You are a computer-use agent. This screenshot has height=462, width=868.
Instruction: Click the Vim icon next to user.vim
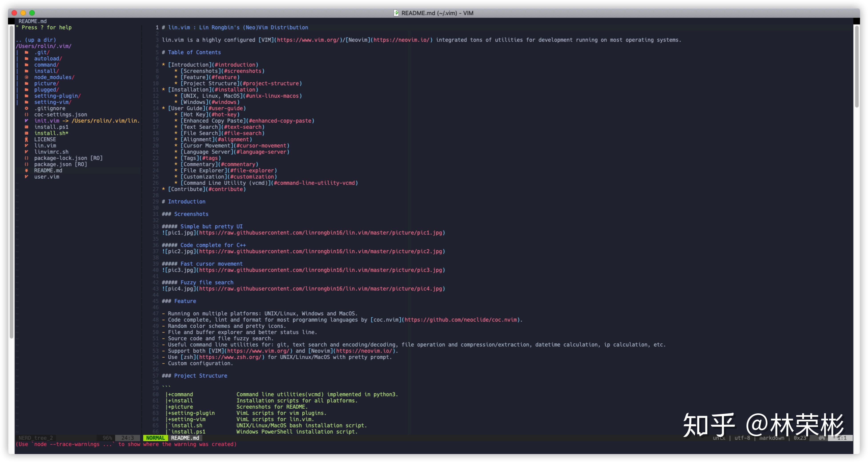click(x=26, y=177)
